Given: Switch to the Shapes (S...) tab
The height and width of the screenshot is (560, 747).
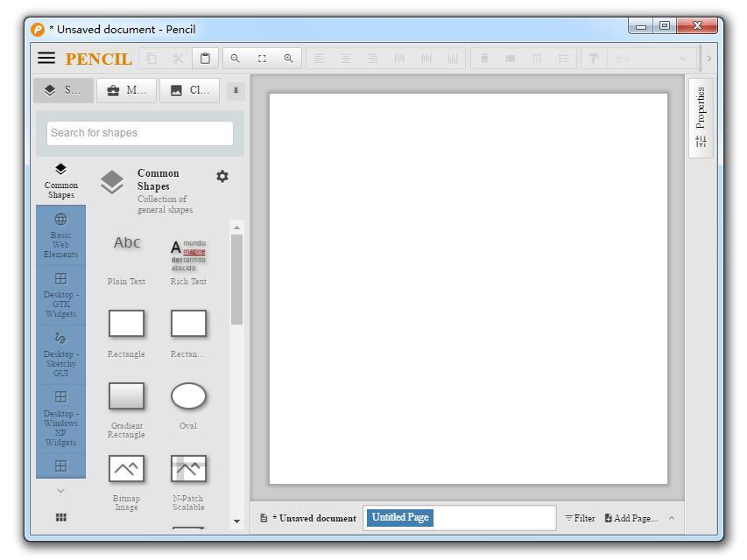Looking at the screenshot, I should click(63, 90).
